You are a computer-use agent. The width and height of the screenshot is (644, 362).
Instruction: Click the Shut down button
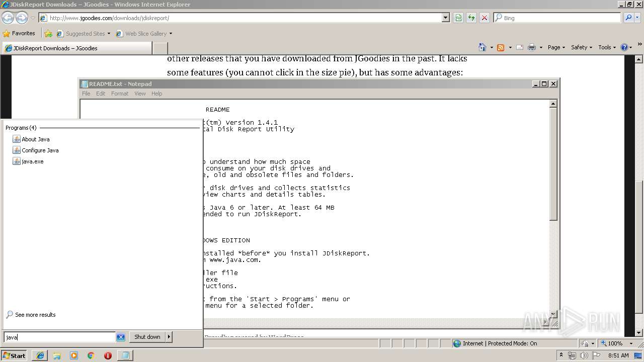[x=147, y=337]
